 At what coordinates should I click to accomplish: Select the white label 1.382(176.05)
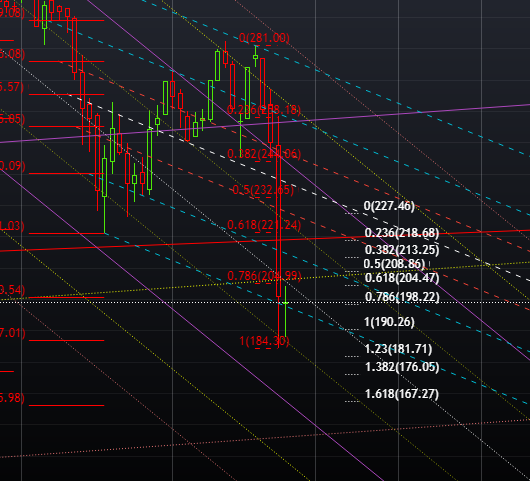[402, 367]
